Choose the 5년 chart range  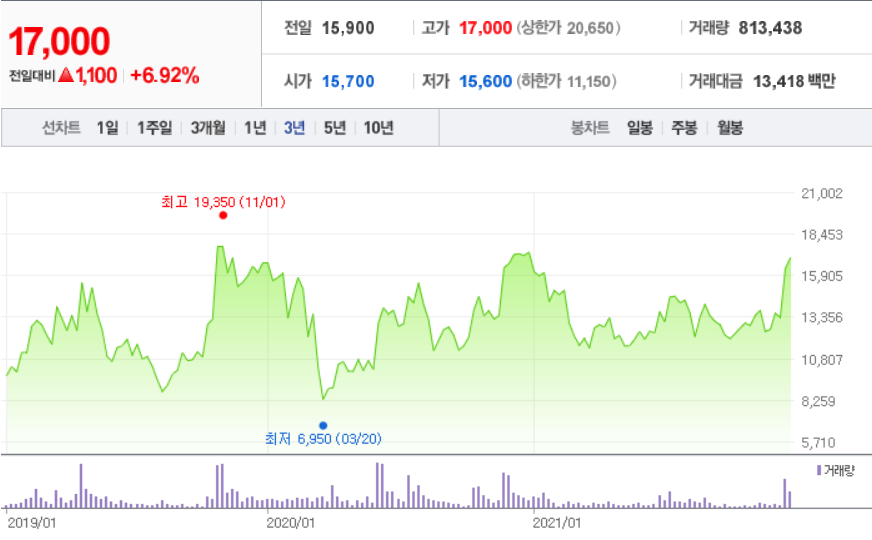point(335,128)
